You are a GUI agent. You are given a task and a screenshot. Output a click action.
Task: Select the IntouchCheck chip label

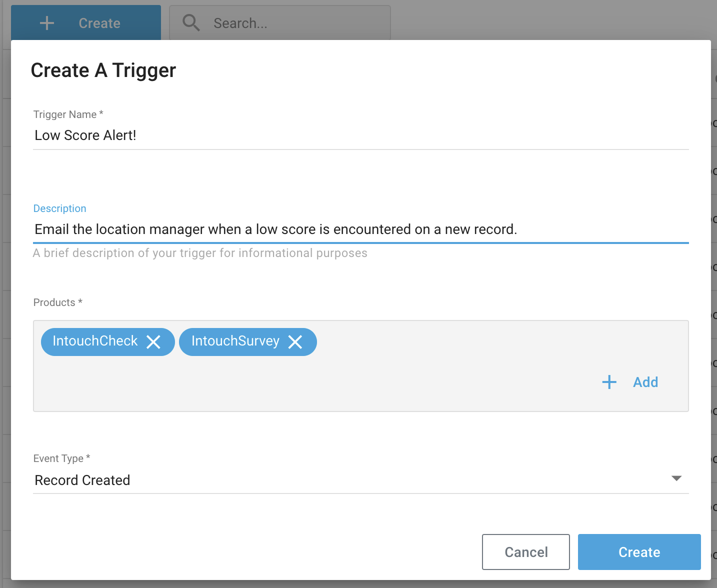click(x=95, y=341)
